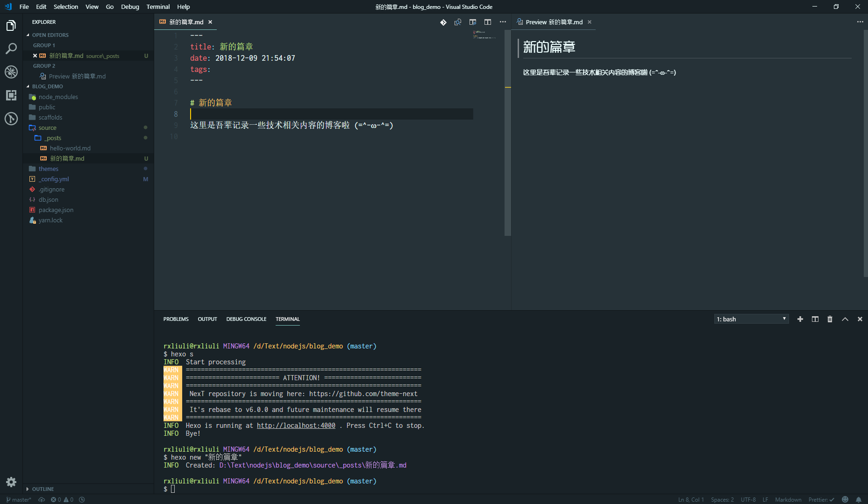
Task: Open the GitLens view in the activity bar
Action: (11, 119)
